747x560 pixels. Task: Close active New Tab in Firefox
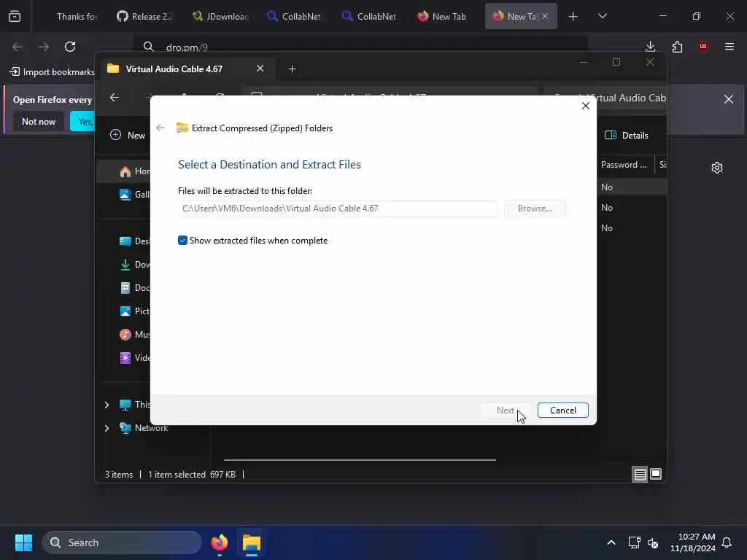point(545,16)
